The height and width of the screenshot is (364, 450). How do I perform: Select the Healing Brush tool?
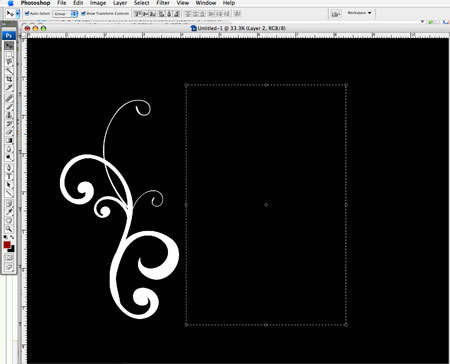(x=9, y=98)
